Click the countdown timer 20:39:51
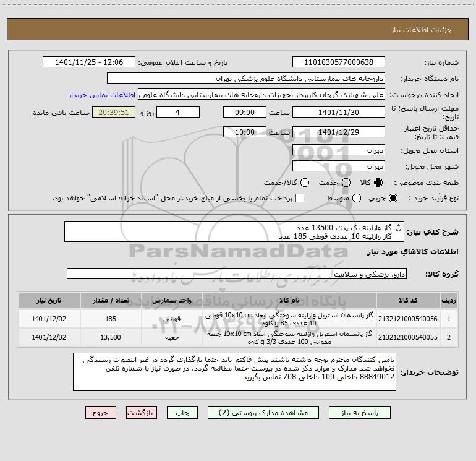Screen dimensions: 476x461 [x=114, y=112]
